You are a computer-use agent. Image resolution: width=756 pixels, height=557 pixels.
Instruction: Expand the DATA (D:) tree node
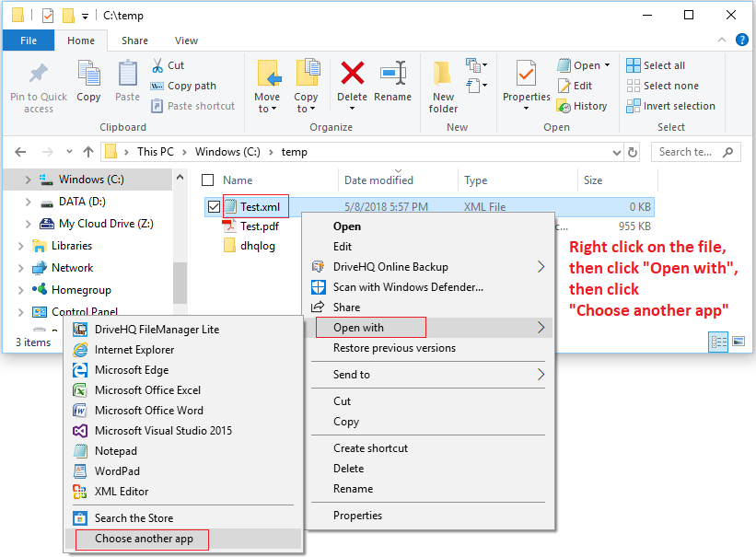29,202
